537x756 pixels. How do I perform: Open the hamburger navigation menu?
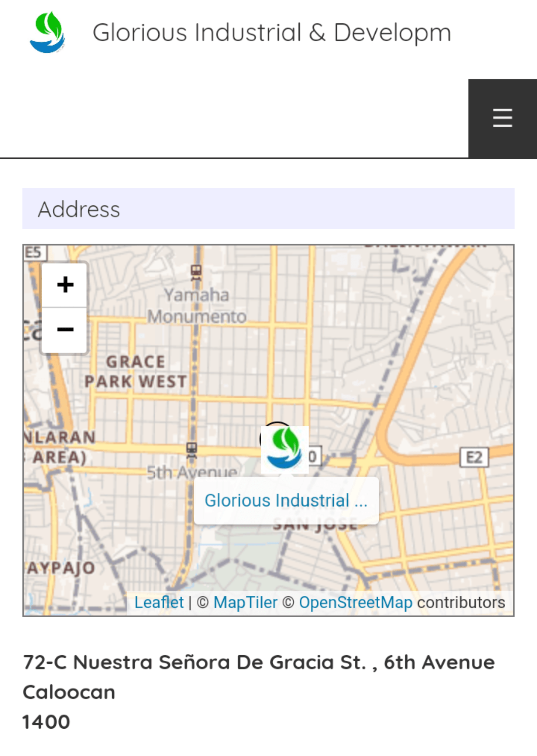[502, 118]
